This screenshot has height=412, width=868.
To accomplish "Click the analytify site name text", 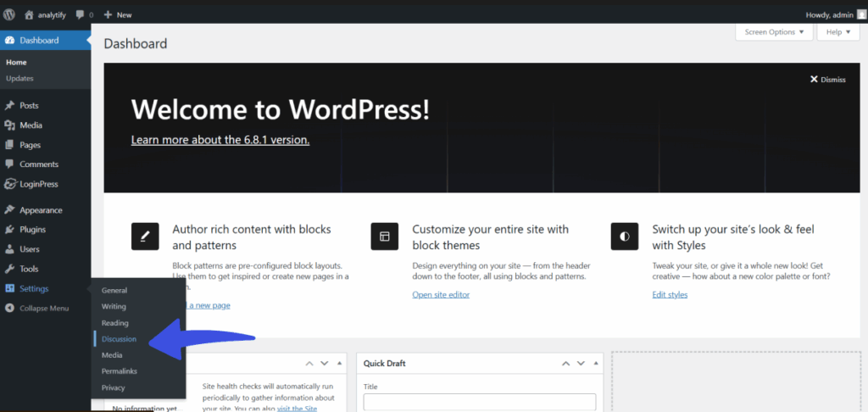I will pyautogui.click(x=52, y=15).
